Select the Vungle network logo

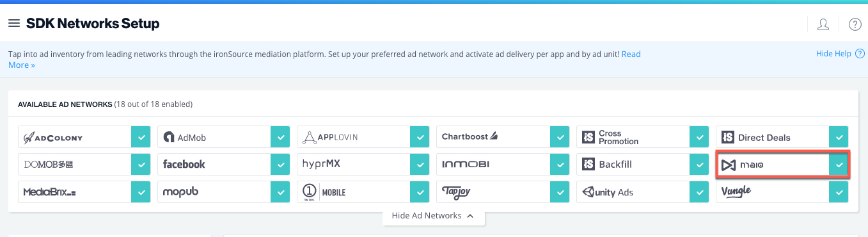point(736,191)
